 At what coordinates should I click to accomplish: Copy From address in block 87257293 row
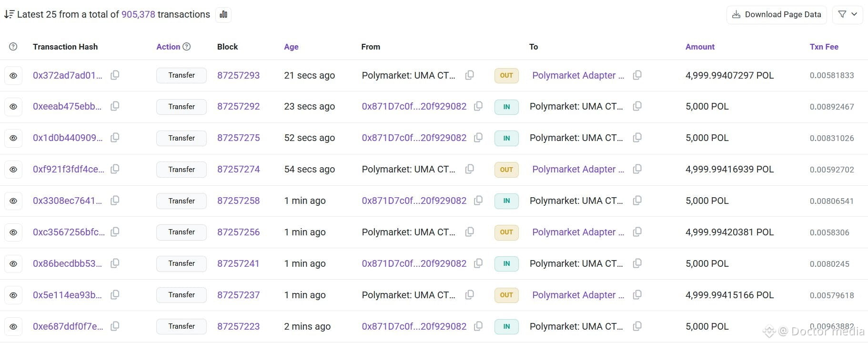pos(469,75)
